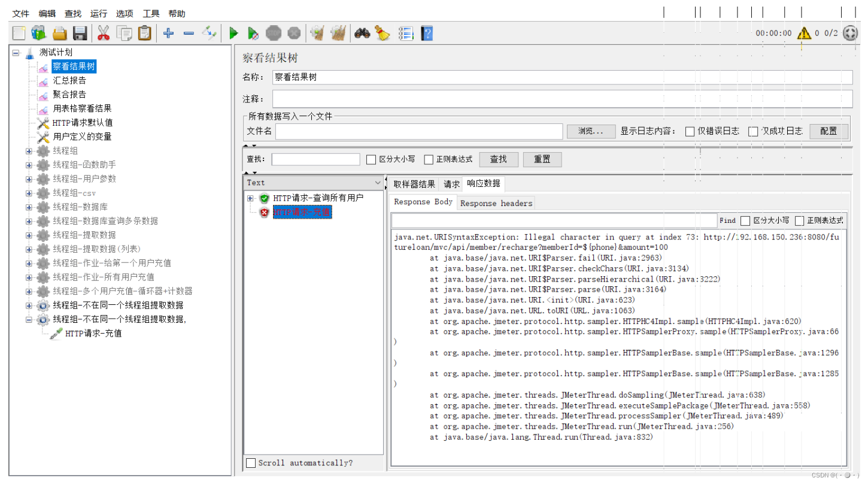Click the remote engines circular icon
868x484 pixels.
850,33
